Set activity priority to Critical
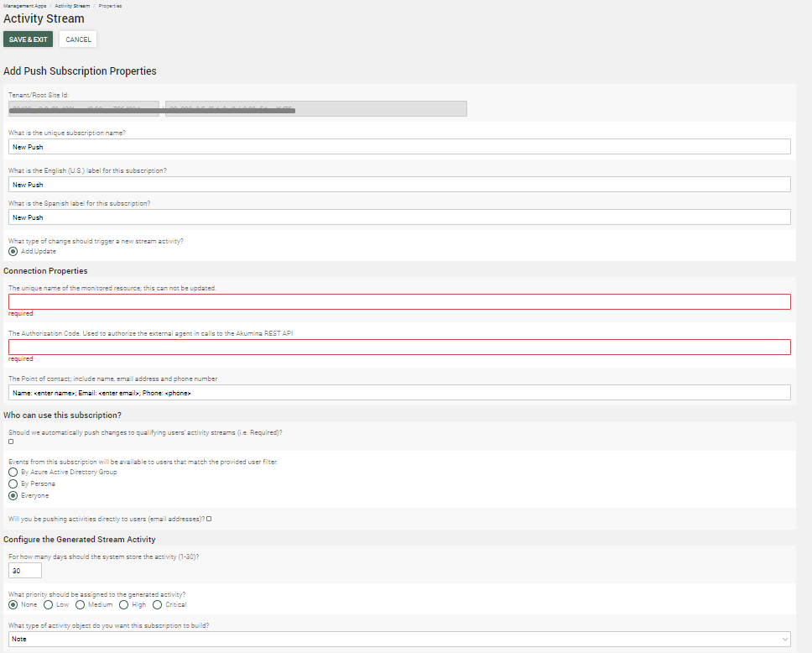The height and width of the screenshot is (653, 812). [x=157, y=604]
